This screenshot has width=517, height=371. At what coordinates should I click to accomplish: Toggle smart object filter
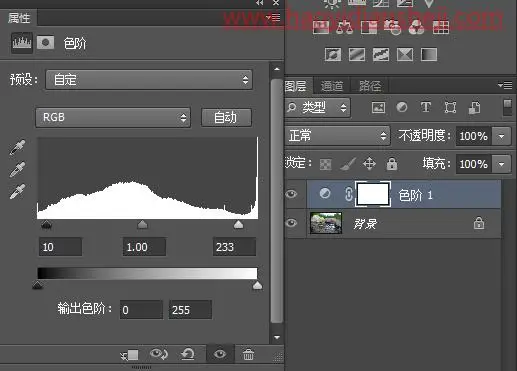click(475, 108)
